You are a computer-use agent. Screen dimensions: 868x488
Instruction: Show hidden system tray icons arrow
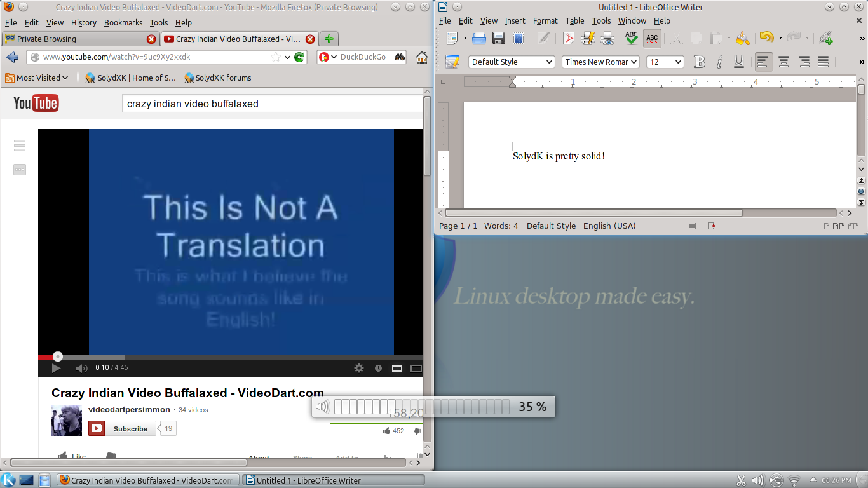pyautogui.click(x=813, y=480)
